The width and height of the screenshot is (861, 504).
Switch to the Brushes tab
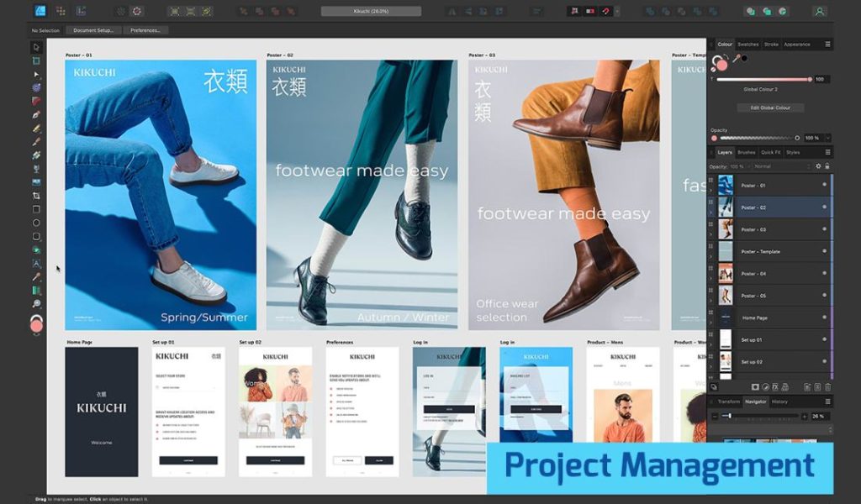point(747,153)
